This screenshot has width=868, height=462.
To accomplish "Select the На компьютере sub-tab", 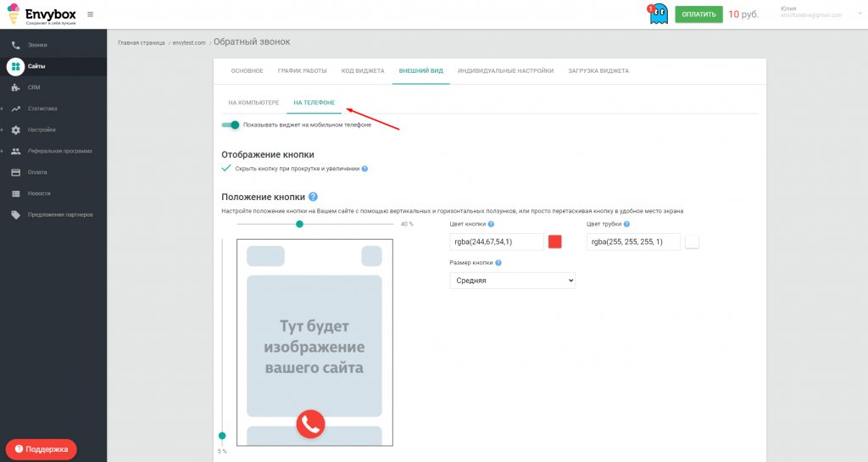I will [x=253, y=103].
